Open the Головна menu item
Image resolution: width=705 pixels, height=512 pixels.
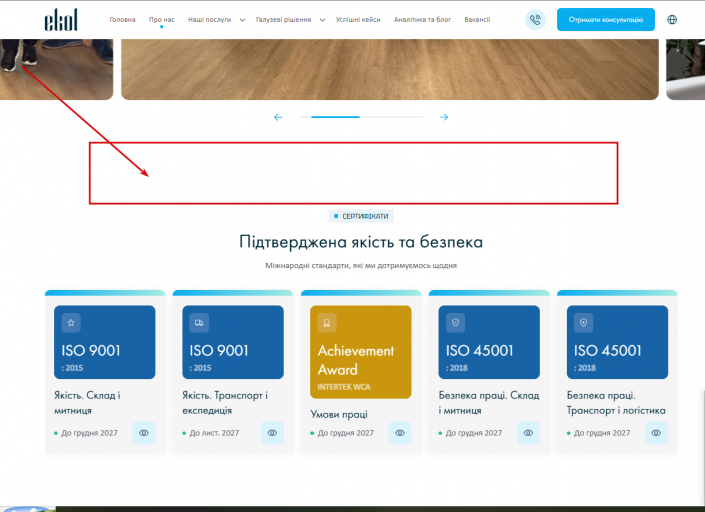122,20
